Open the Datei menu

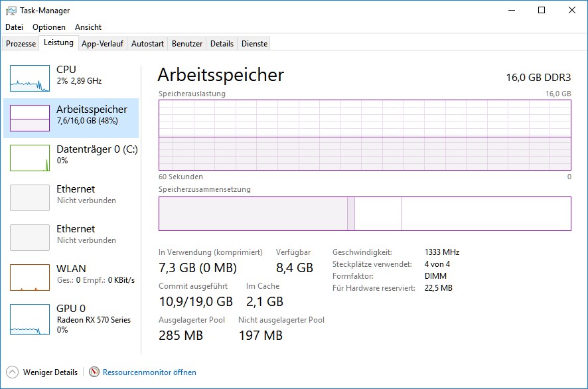pos(14,27)
